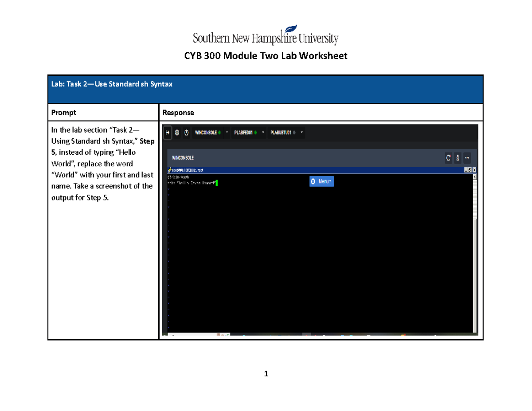Image resolution: width=532 pixels, height=411 pixels.
Task: Open the lab settings gear icon
Action: 177,133
